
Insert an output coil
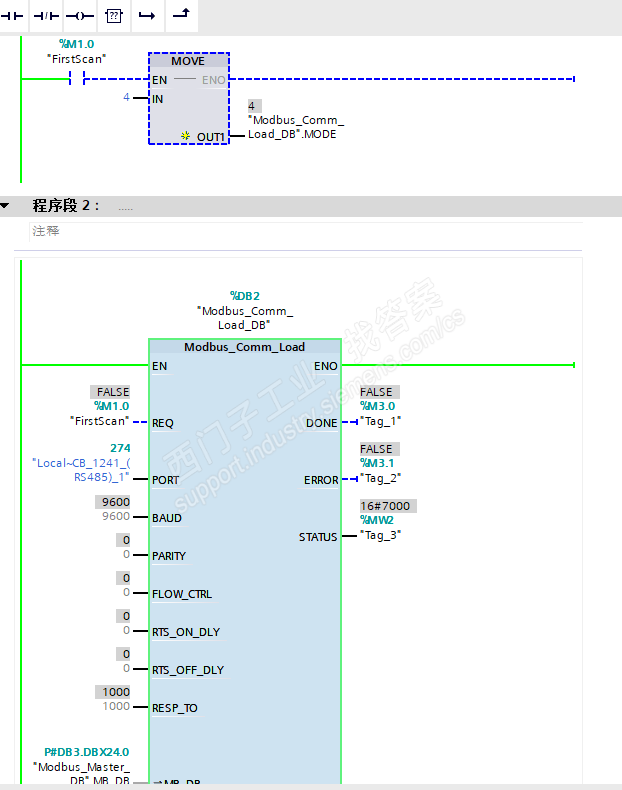click(80, 16)
